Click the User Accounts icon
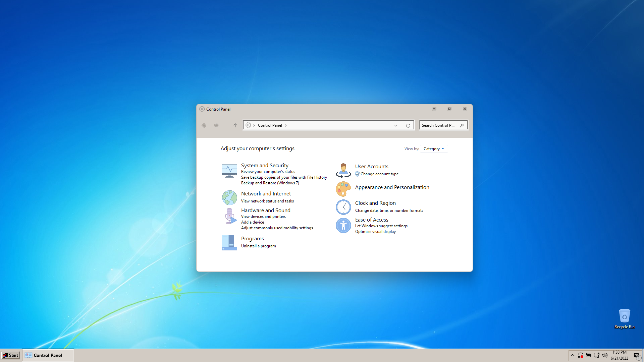 point(343,171)
